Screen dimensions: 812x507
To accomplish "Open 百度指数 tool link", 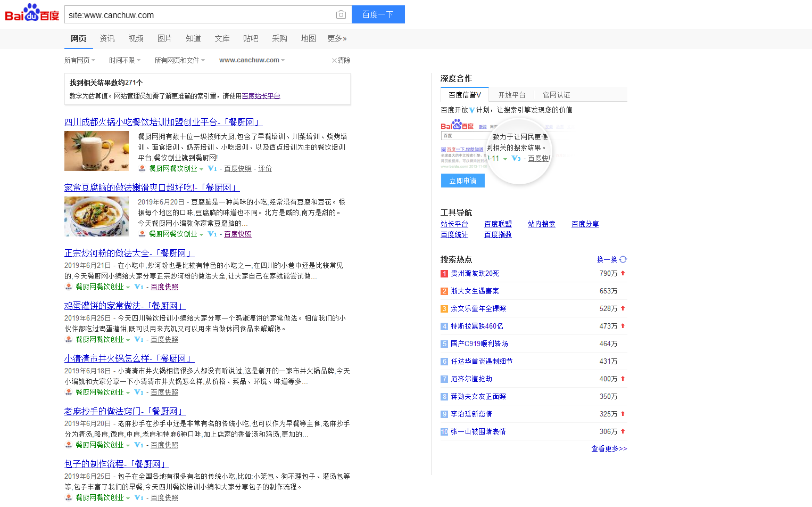I will (x=498, y=234).
